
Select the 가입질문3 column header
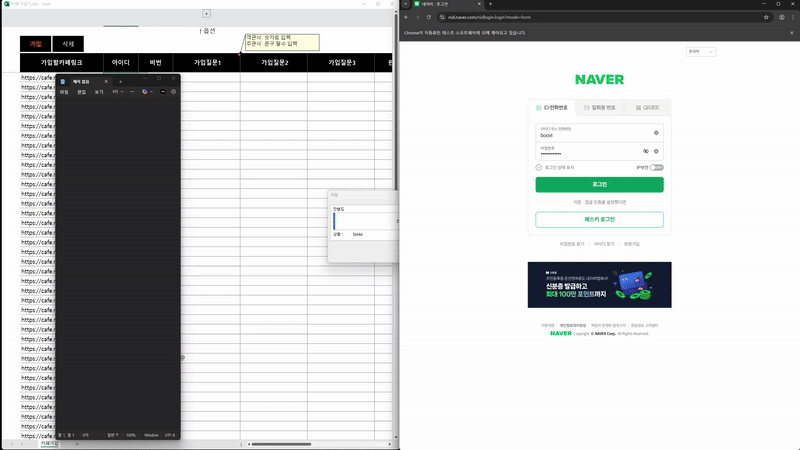tap(341, 62)
